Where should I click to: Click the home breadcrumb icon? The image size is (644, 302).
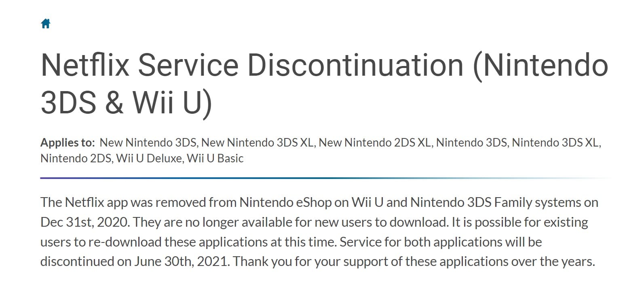46,24
